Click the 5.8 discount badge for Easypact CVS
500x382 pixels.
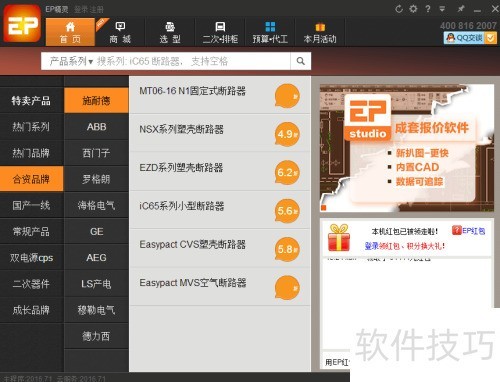tap(287, 249)
